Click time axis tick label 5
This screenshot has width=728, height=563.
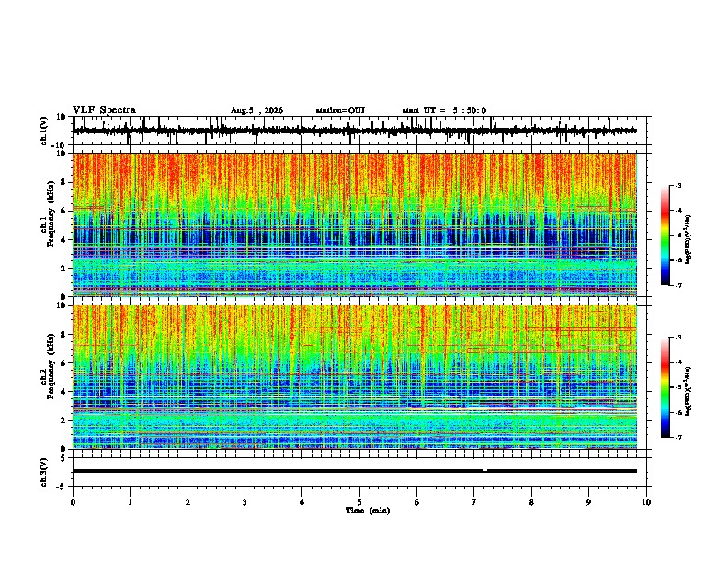click(x=359, y=502)
